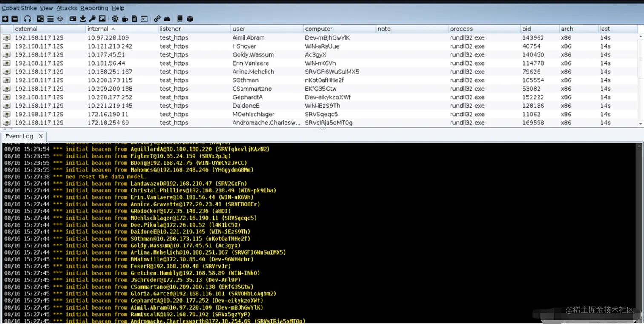Screen dimensions: 644x324
Task: Sort by the user column header
Action: tap(267, 29)
